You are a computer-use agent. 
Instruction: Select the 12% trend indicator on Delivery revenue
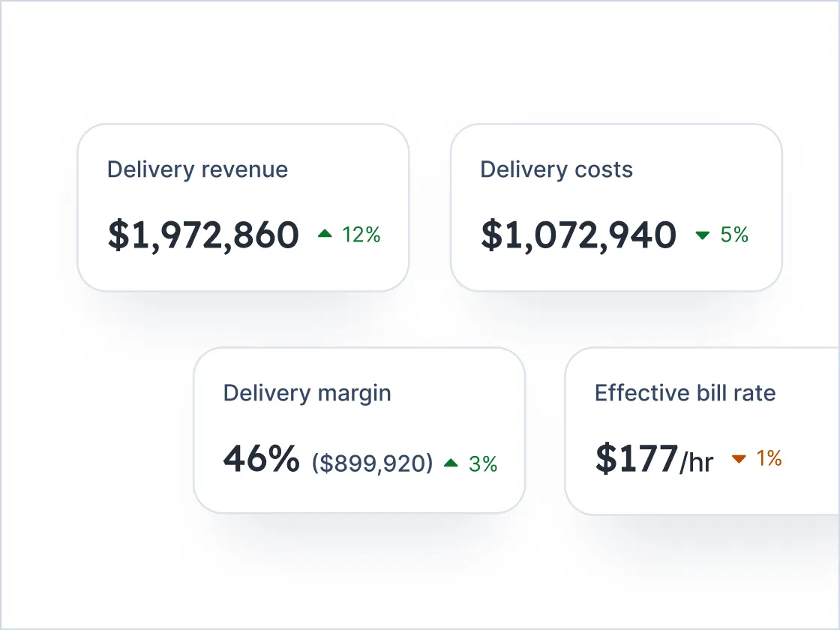click(361, 235)
